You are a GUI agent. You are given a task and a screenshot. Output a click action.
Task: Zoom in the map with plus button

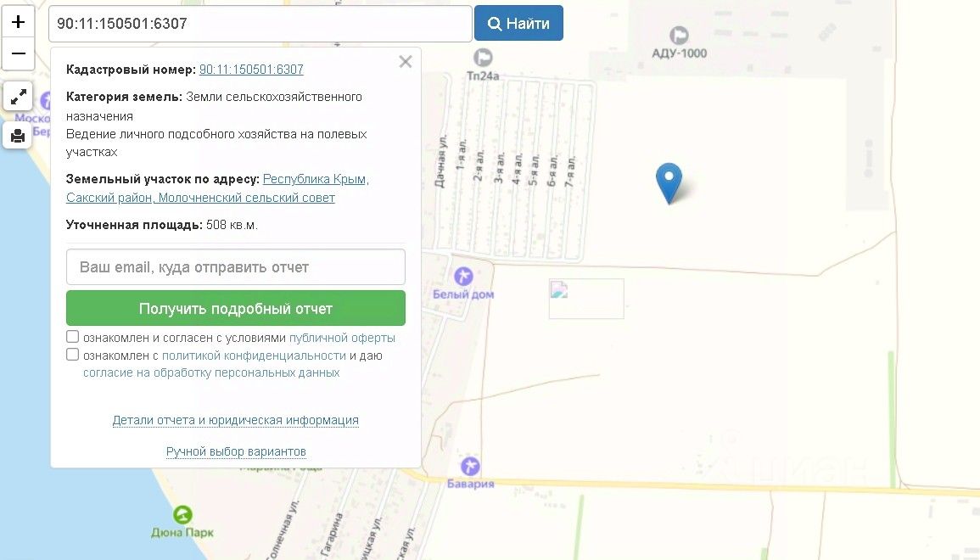18,22
